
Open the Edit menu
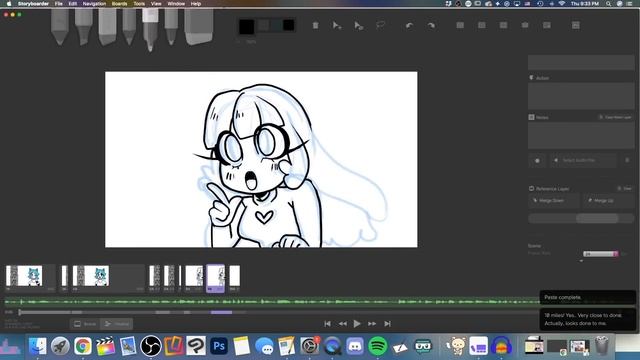pos(73,4)
